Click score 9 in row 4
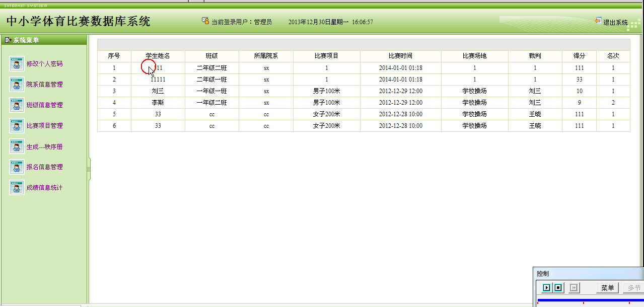644x307 pixels. click(x=580, y=103)
